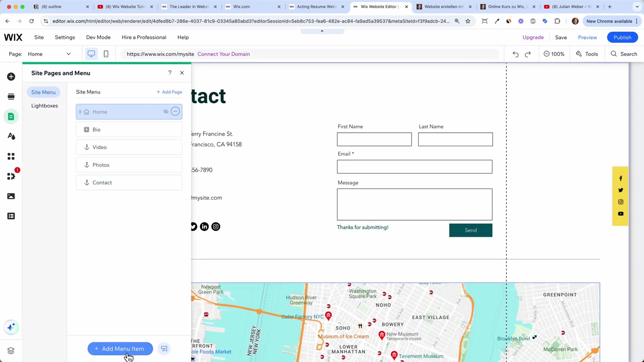644x362 pixels.
Task: Open the zoom 100% control
Action: pyautogui.click(x=554, y=54)
